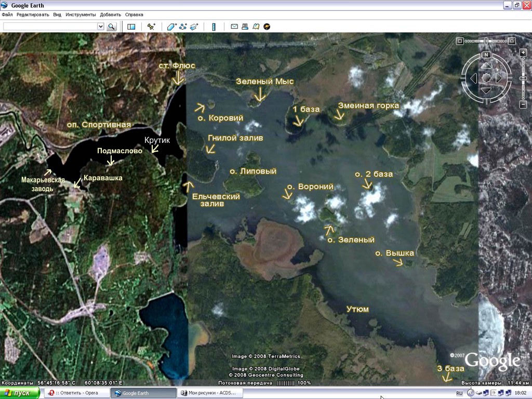The image size is (532, 399).
Task: Click the compass pan up arrow
Action: click(486, 65)
